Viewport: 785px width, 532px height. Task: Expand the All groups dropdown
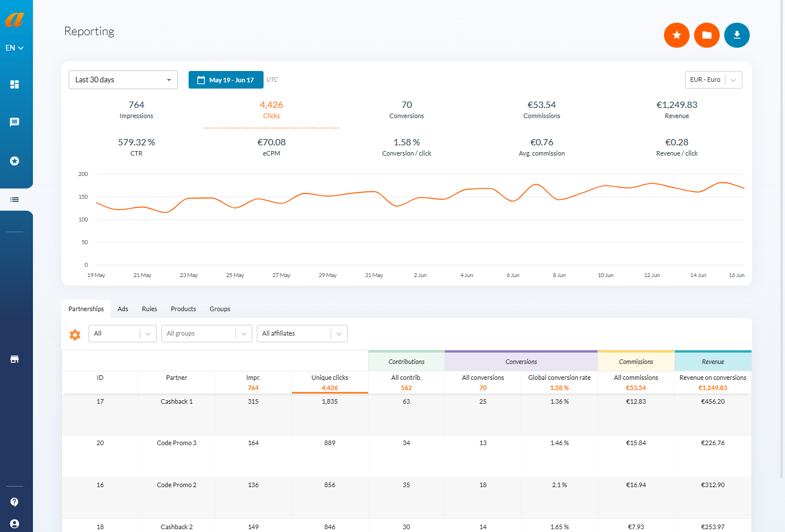point(207,333)
